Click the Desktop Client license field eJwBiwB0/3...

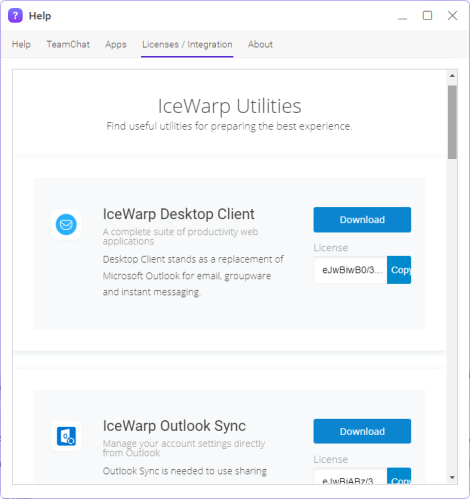click(350, 270)
